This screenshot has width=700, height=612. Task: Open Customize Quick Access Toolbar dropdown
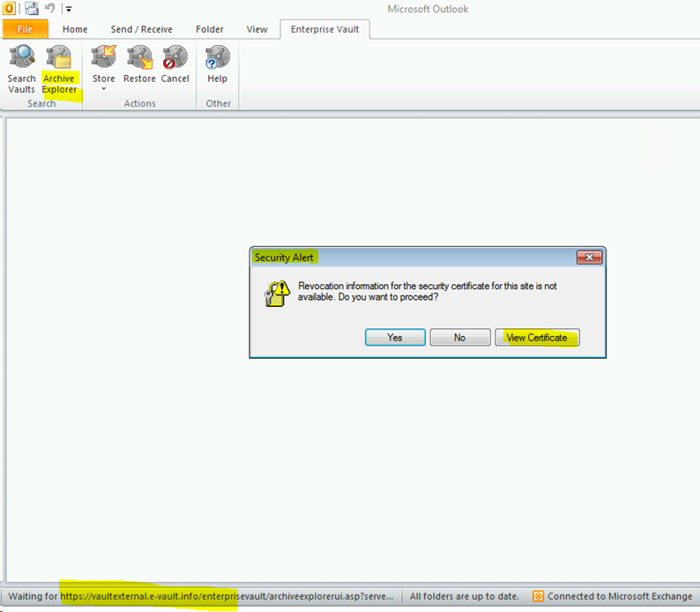pos(69,9)
